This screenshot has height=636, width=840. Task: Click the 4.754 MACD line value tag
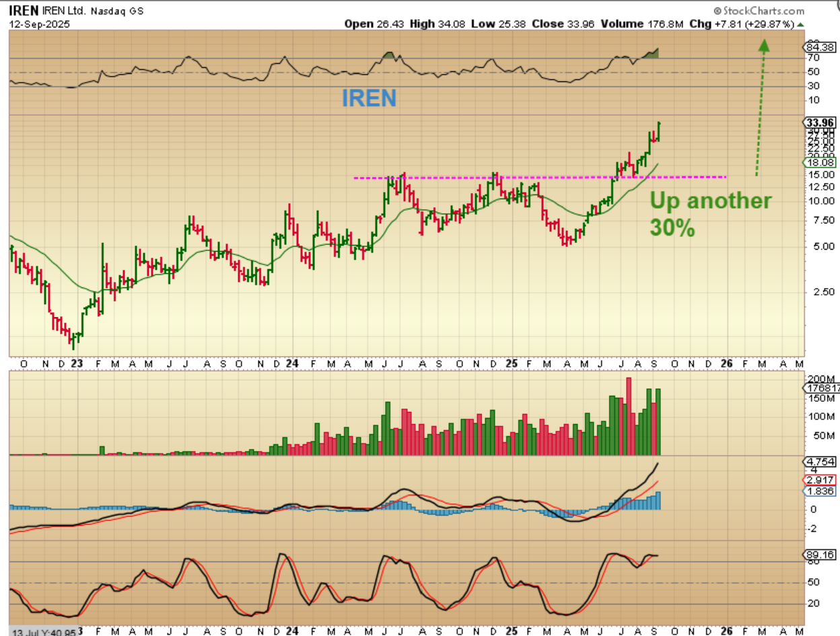[820, 461]
